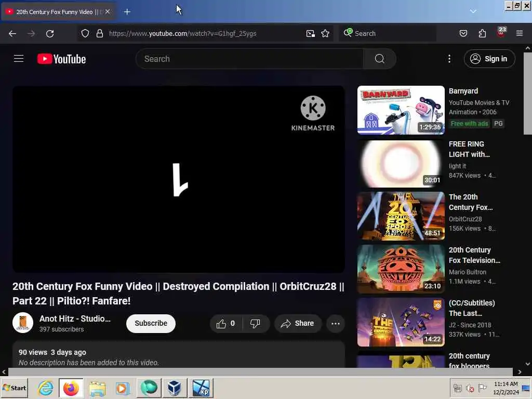
Task: Click the Share button
Action: point(297,323)
